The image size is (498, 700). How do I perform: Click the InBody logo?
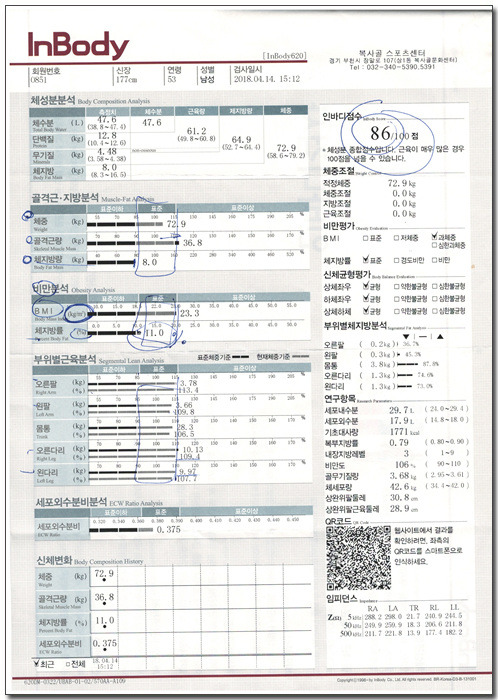78,46
